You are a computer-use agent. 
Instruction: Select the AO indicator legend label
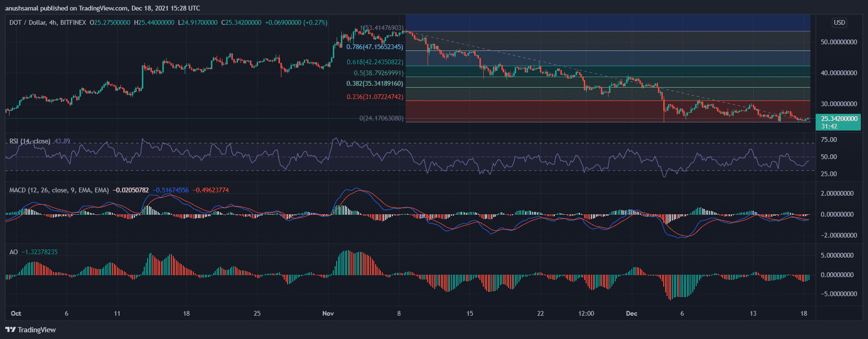13,252
